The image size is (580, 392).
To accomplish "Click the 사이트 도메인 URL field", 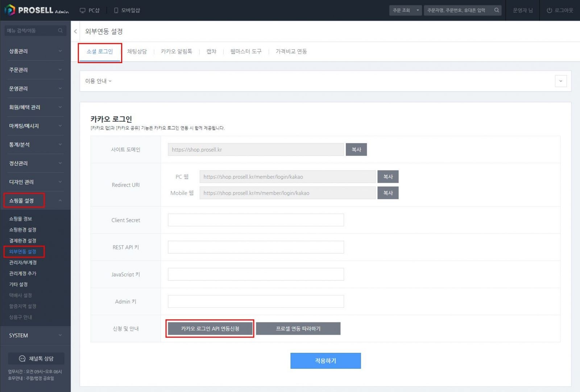I will coord(256,149).
